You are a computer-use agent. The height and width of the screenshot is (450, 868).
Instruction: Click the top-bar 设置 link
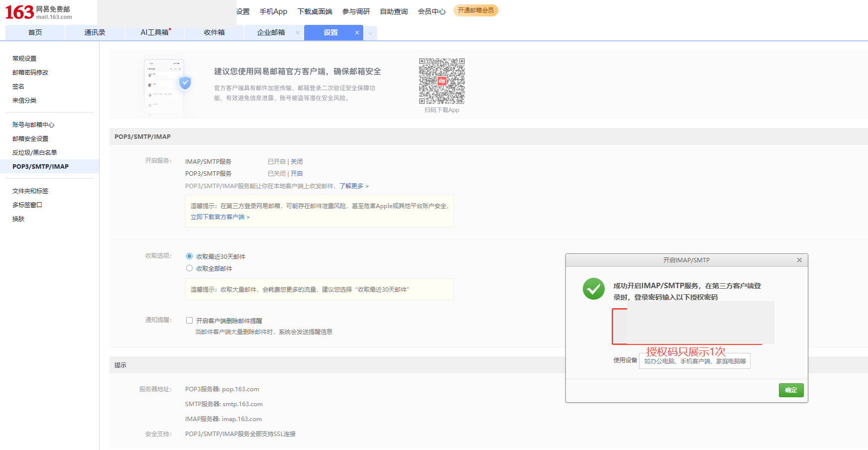tap(243, 11)
